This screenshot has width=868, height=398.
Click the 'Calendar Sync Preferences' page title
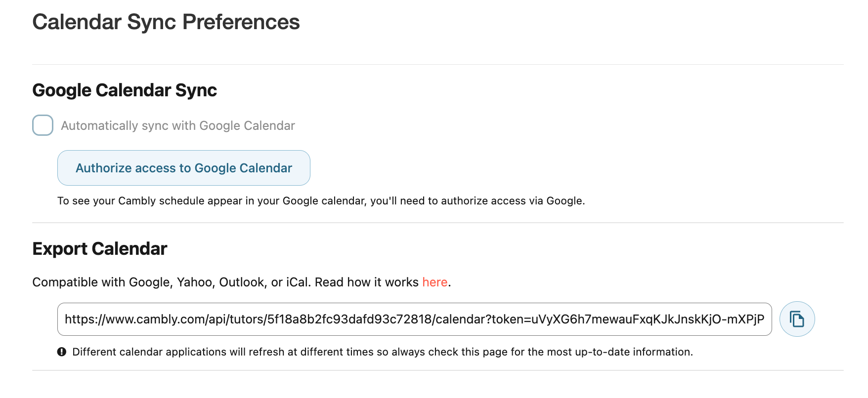pyautogui.click(x=166, y=22)
